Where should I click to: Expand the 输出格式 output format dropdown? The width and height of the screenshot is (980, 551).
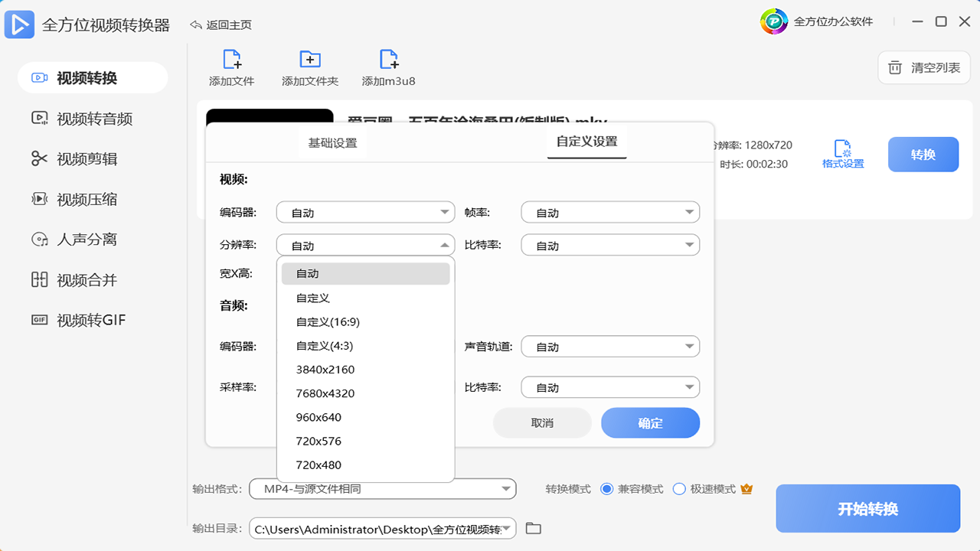[383, 488]
